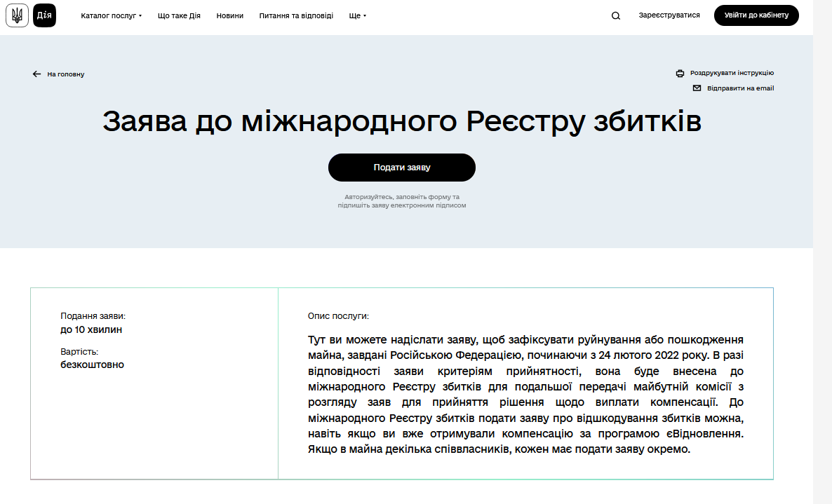Click the Дія logo icon

[x=44, y=15]
